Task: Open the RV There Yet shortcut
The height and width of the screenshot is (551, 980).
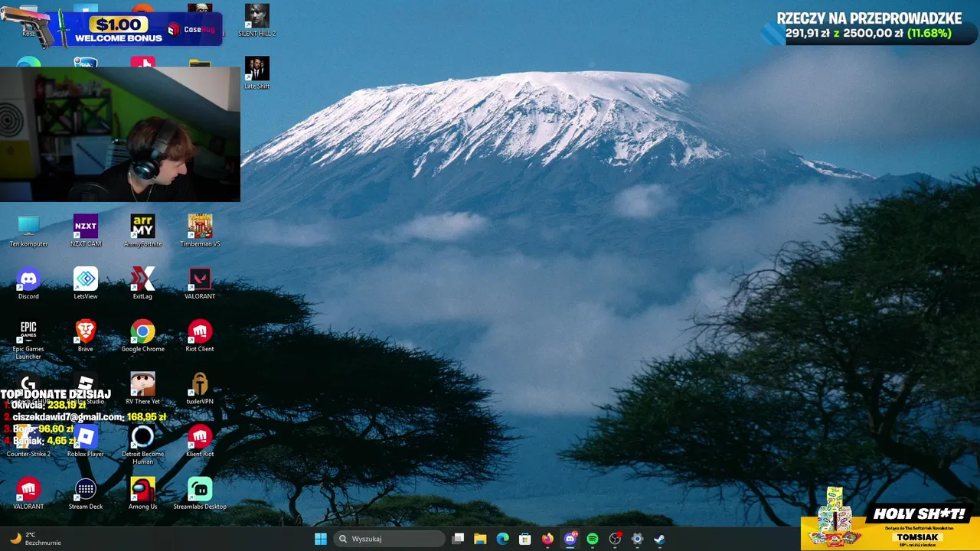Action: click(x=142, y=388)
